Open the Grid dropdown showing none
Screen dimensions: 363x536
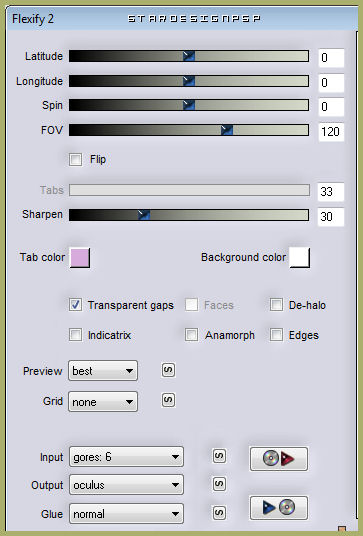[x=103, y=402]
